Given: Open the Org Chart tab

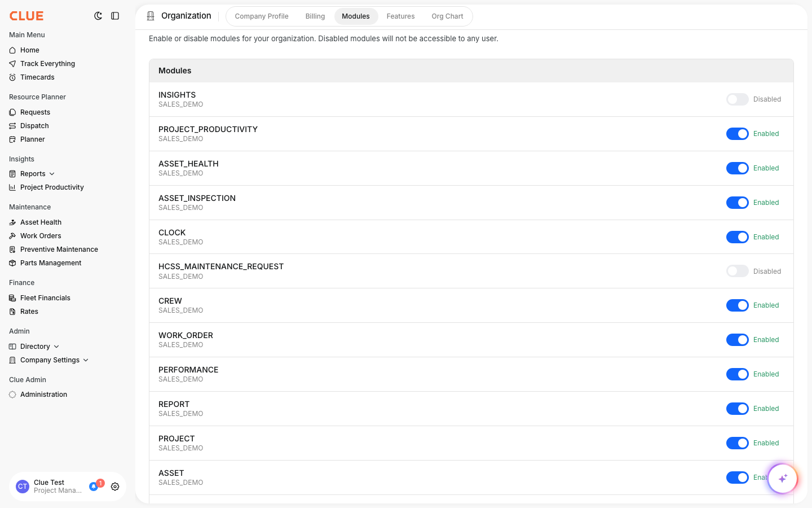Looking at the screenshot, I should (x=447, y=16).
